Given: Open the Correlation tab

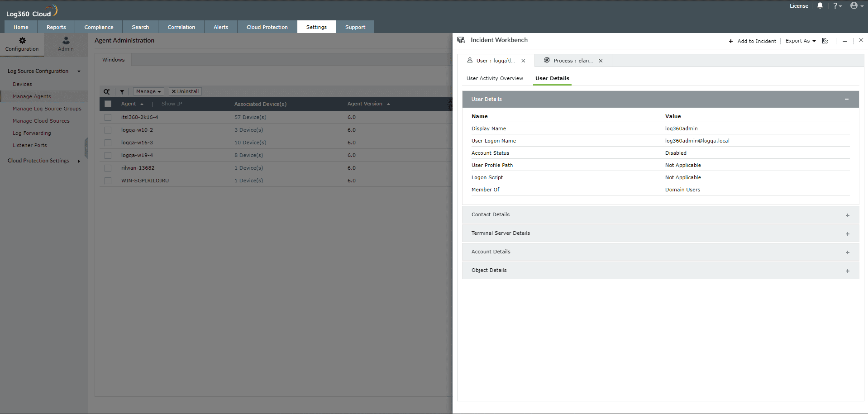Looking at the screenshot, I should click(x=181, y=27).
